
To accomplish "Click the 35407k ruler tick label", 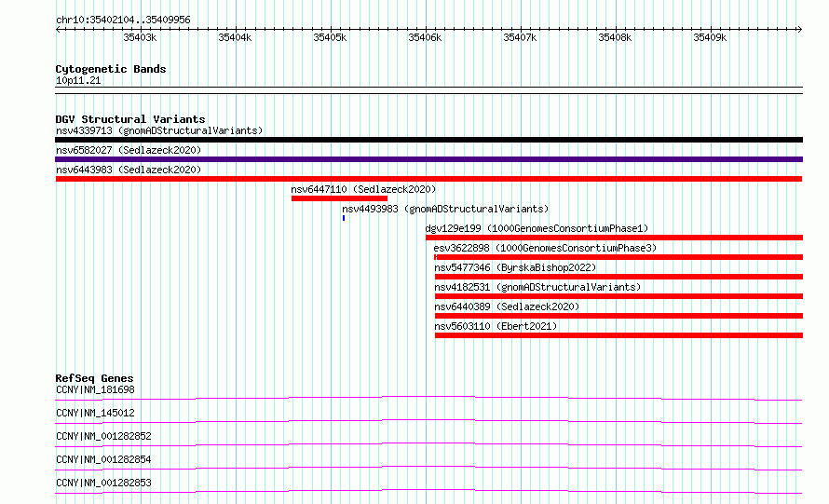I will (x=520, y=37).
